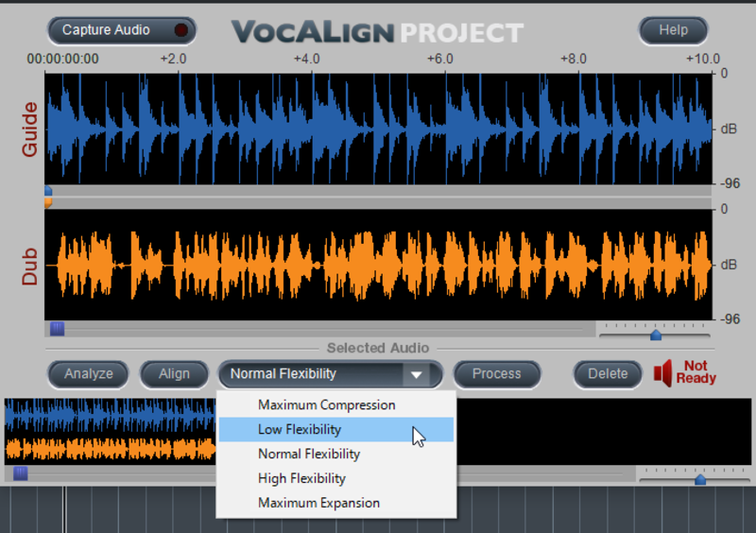Click the Selected Audio label
756x533 pixels.
tap(378, 348)
